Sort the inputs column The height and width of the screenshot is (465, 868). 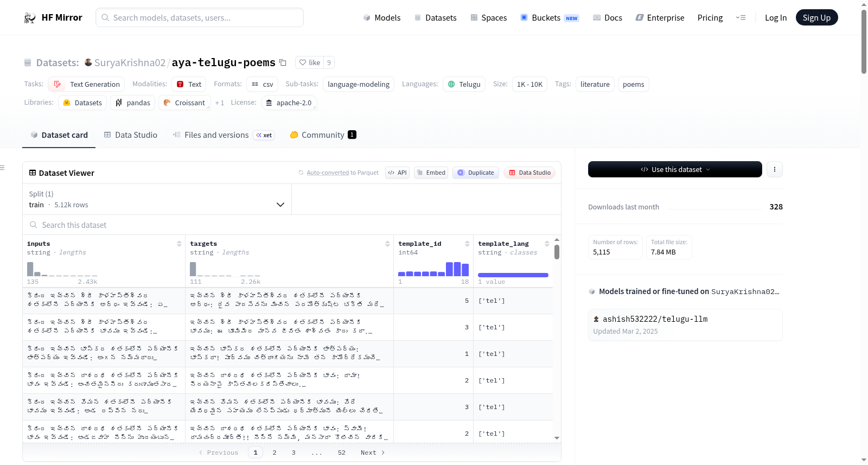[x=179, y=244]
